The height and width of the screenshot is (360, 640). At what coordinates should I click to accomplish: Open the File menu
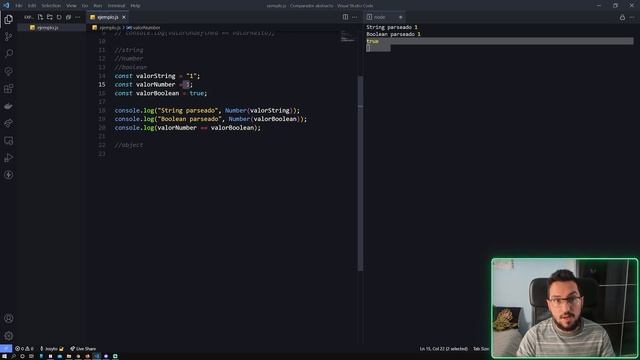click(x=19, y=6)
